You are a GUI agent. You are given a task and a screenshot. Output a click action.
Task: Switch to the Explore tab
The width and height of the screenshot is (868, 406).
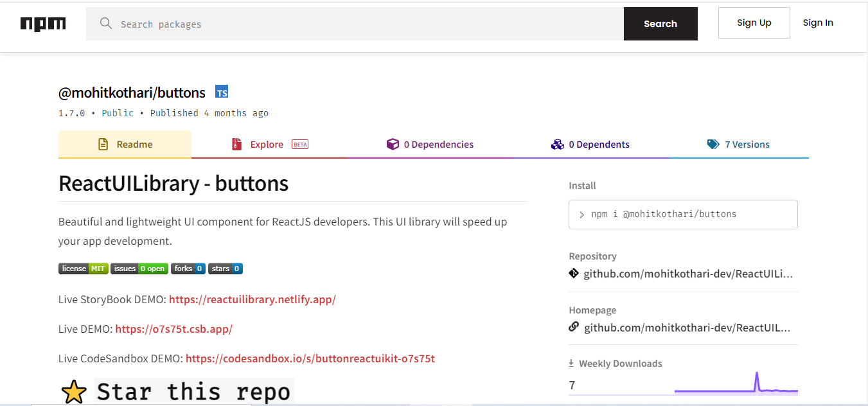(x=270, y=145)
